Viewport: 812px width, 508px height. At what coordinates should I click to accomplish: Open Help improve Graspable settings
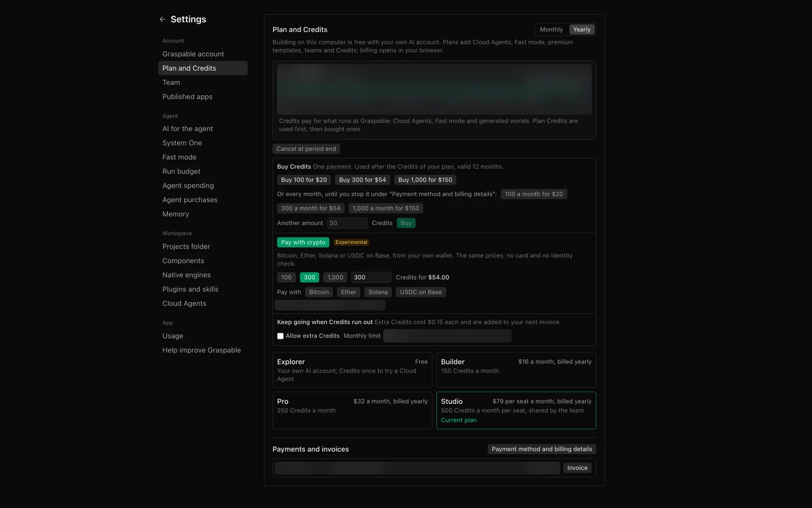point(203,350)
